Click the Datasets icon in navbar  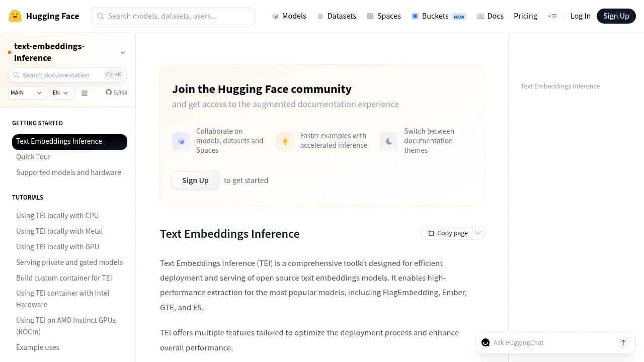coord(320,16)
